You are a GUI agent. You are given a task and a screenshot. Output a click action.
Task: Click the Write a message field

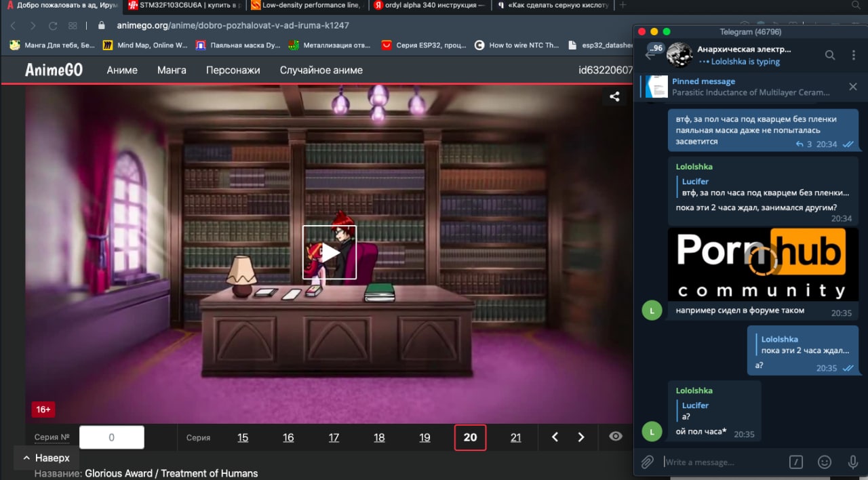click(722, 462)
